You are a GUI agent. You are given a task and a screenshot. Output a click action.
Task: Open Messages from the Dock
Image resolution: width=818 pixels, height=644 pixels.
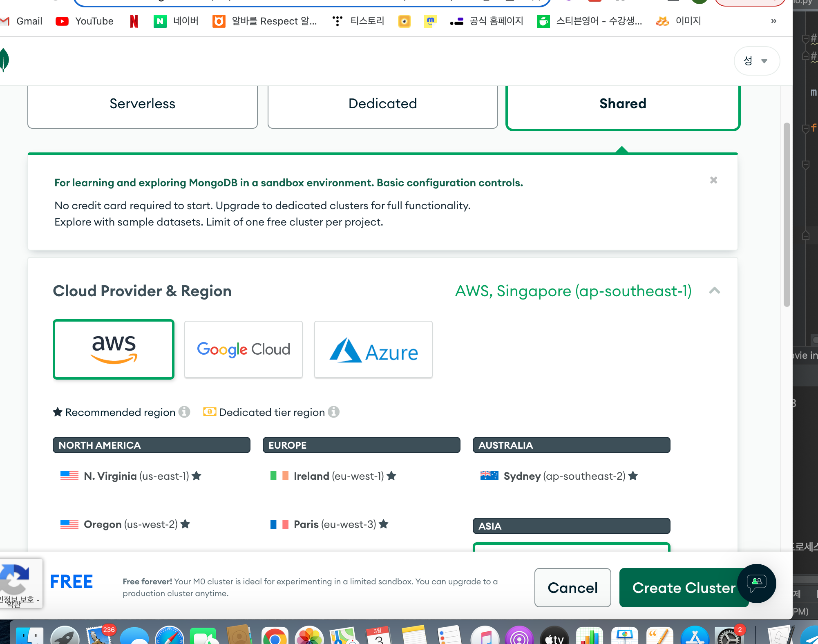click(134, 635)
